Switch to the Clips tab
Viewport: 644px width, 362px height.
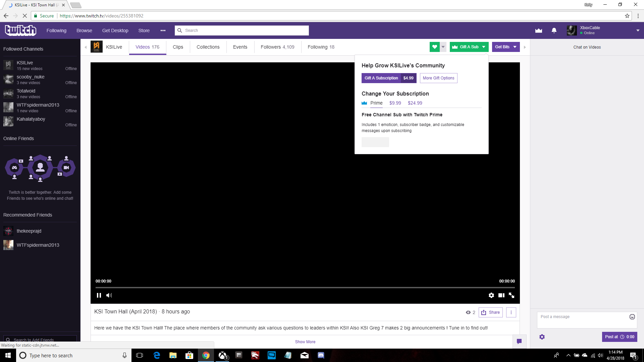click(178, 47)
